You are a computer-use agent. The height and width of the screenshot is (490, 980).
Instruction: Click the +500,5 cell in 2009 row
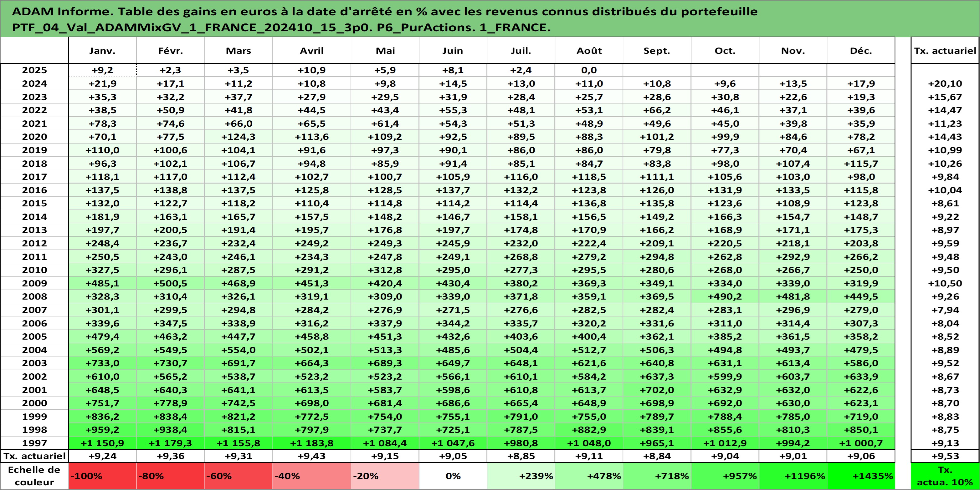171,283
